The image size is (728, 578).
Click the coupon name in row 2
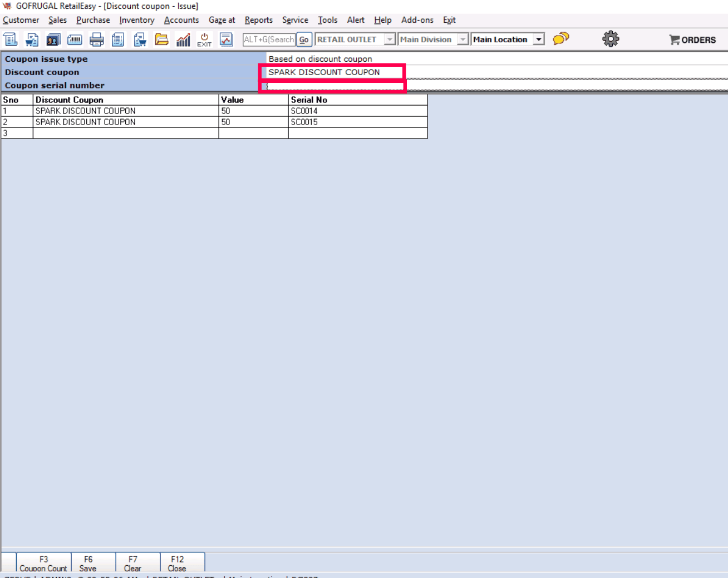click(126, 122)
